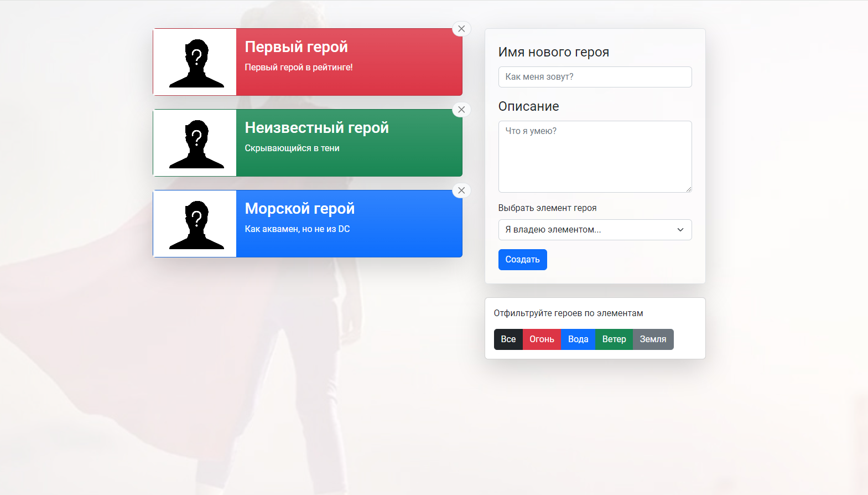Filter heroes by Ветер
This screenshot has height=495, width=868.
coord(614,339)
